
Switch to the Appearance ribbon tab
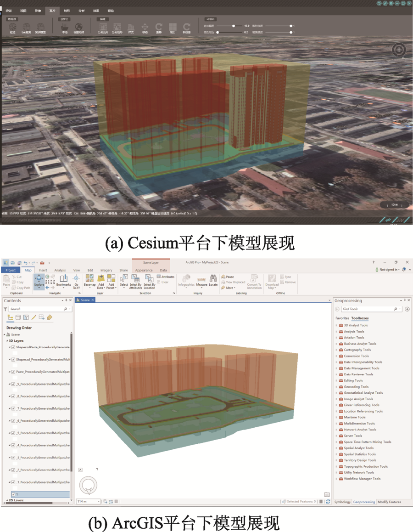click(144, 271)
